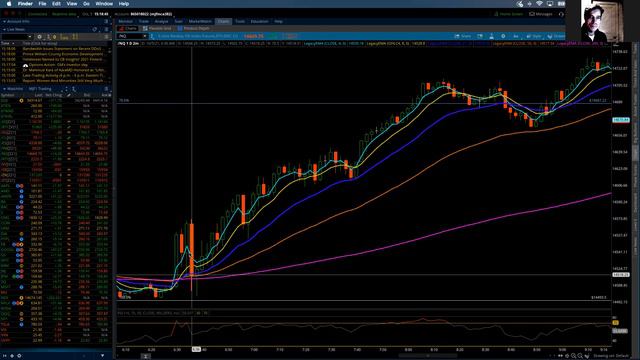Click the Home Screen button
Screen dimensions: 640x360
pyautogui.click(x=508, y=14)
